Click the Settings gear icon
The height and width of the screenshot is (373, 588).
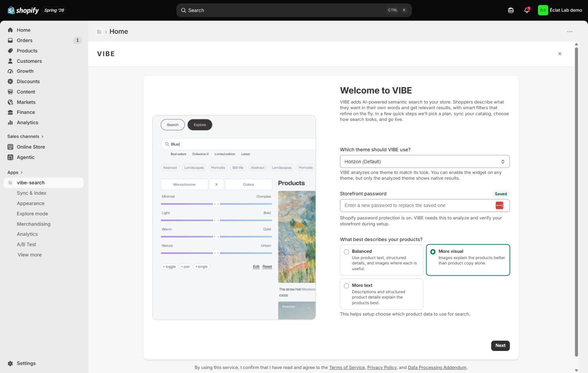[10, 363]
